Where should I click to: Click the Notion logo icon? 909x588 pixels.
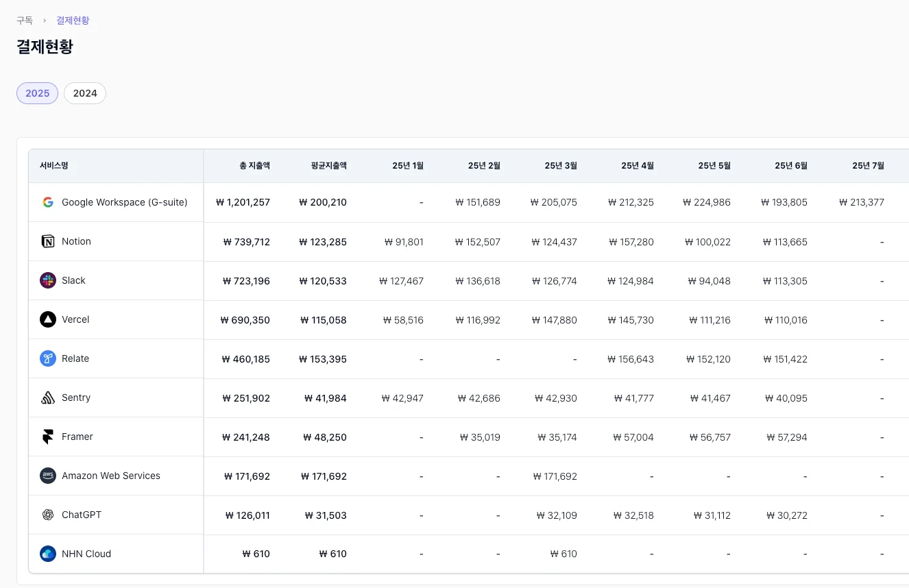[x=48, y=241]
